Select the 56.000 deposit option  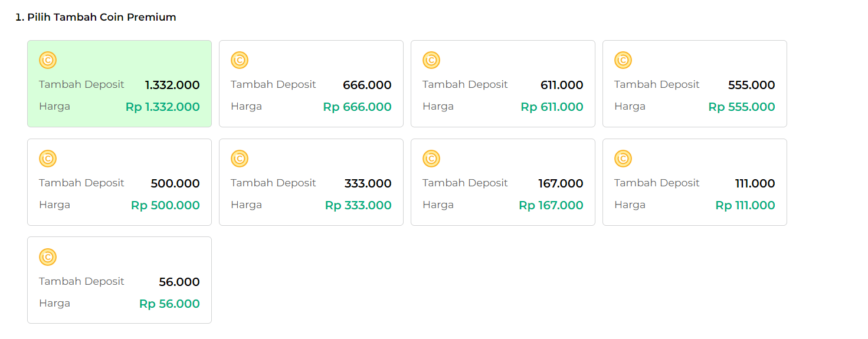pos(119,280)
